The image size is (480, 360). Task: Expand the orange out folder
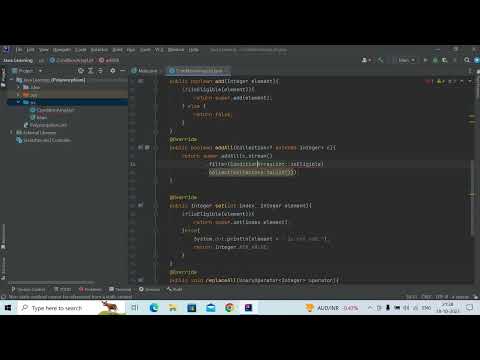coord(18,95)
